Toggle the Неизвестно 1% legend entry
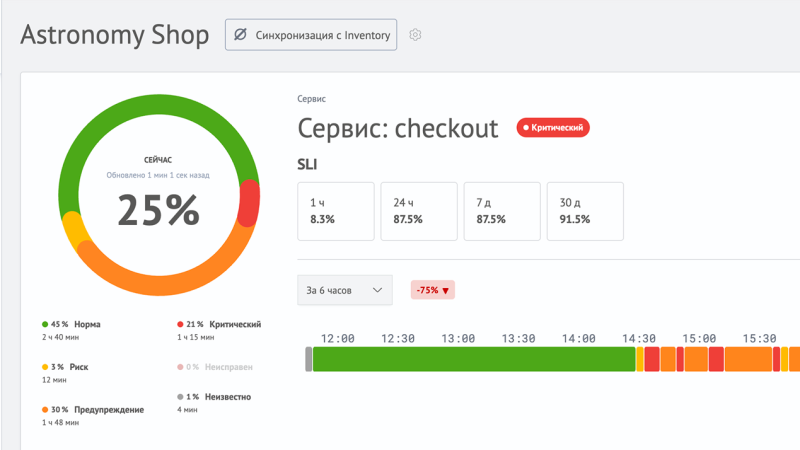Viewport: 800px width, 450px height. [x=214, y=397]
